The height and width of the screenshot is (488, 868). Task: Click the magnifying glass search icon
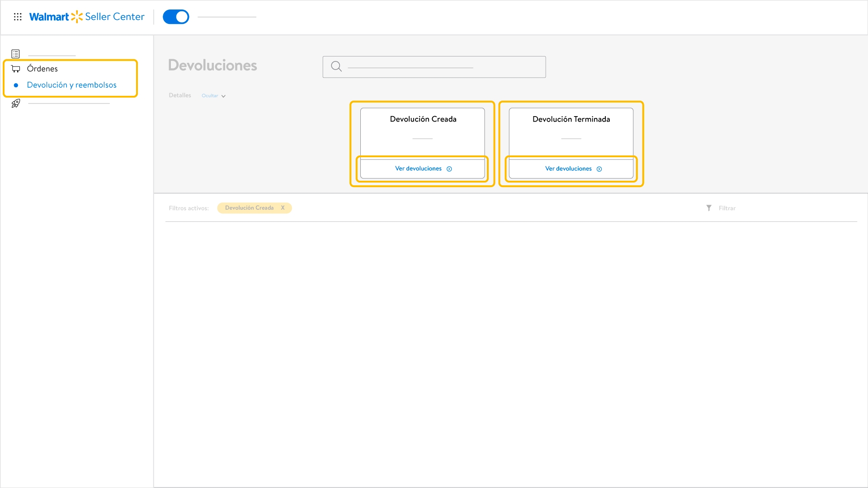tap(336, 66)
